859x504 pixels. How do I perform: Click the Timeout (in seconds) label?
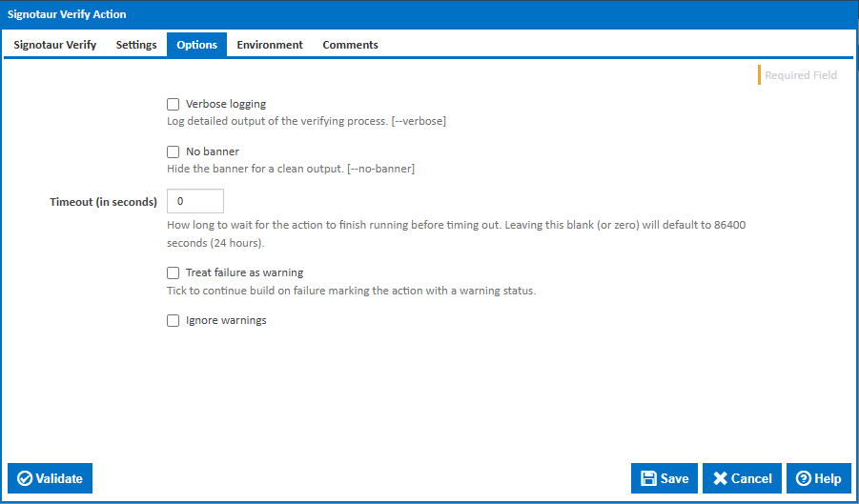pos(103,202)
